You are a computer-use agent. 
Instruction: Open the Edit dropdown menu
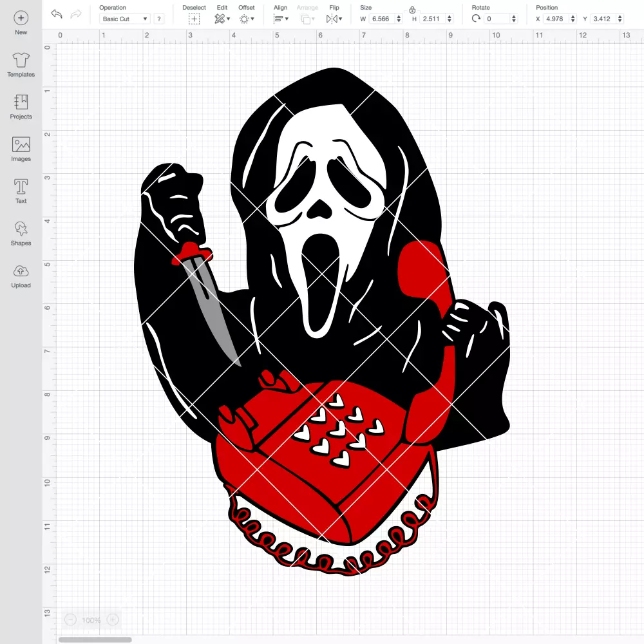point(222,19)
